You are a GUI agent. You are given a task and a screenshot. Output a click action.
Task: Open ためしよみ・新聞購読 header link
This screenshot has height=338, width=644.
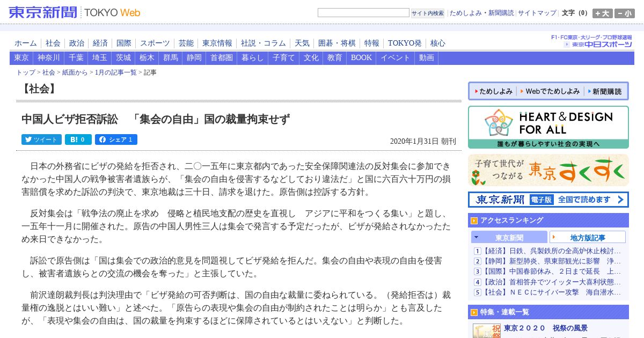pos(481,13)
